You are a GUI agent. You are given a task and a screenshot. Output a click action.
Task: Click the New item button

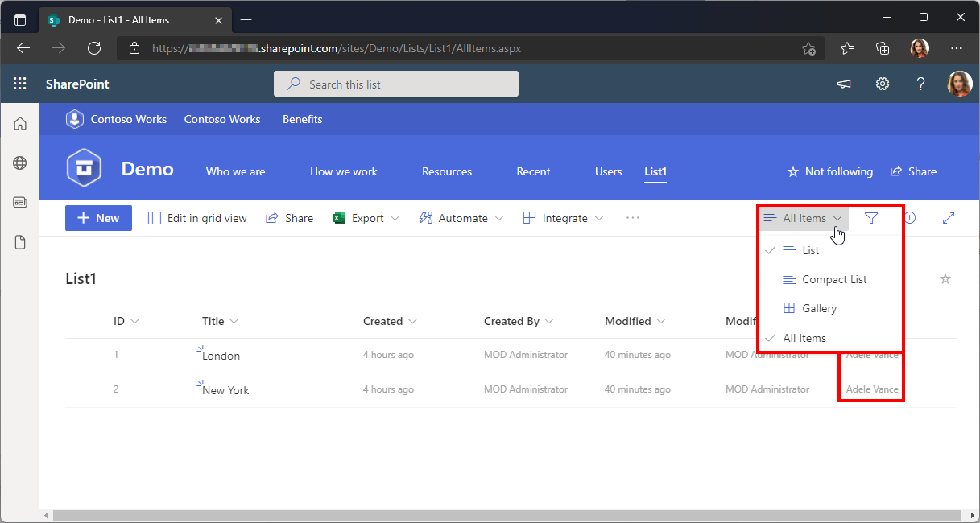pyautogui.click(x=98, y=218)
